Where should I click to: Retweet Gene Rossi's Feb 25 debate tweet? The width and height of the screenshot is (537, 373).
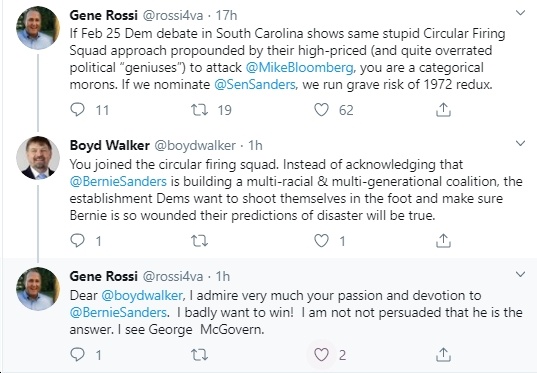click(x=199, y=110)
